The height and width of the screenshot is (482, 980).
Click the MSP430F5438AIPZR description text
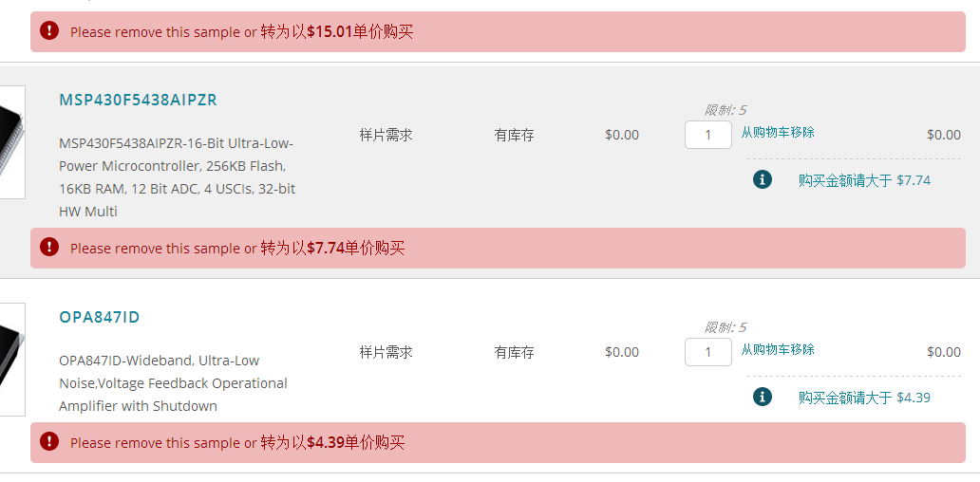point(177,177)
